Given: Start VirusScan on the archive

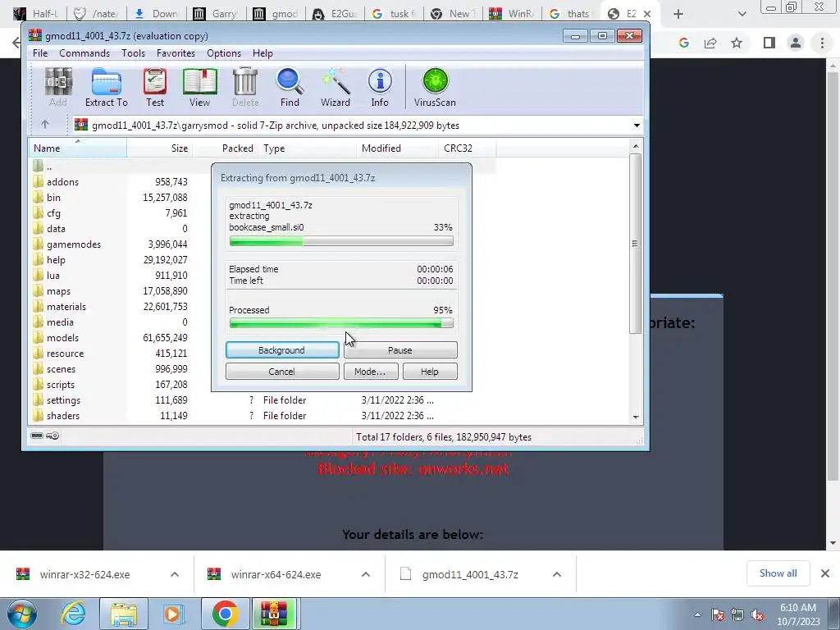Looking at the screenshot, I should pos(435,87).
